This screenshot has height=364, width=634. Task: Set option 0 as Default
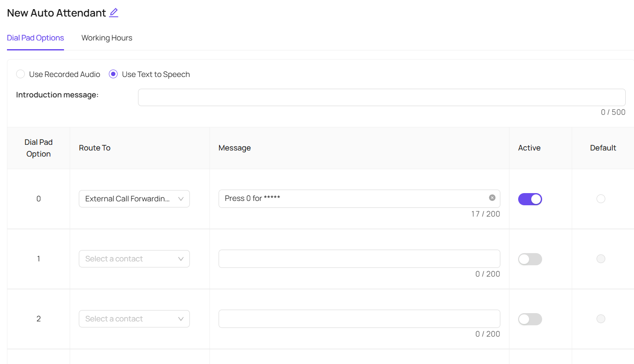click(601, 199)
